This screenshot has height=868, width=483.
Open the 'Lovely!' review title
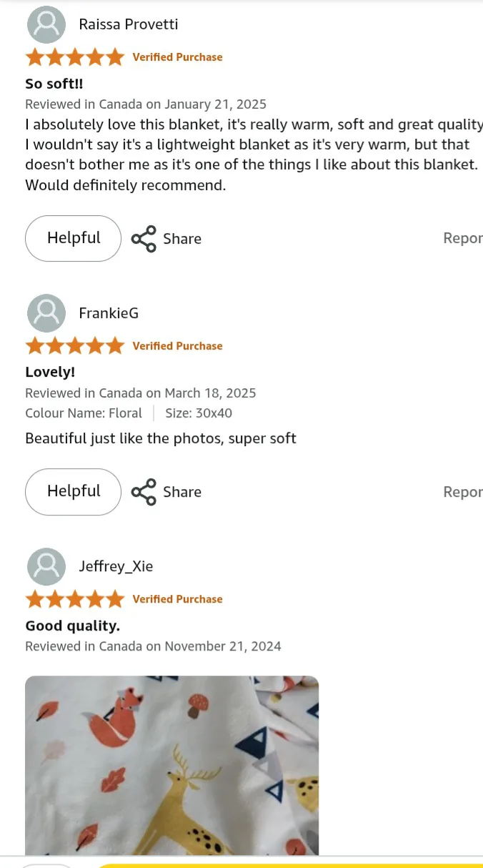tap(50, 372)
